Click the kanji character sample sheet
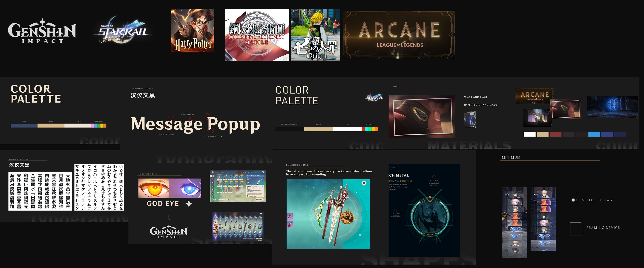Screen dimensions: 644x268 click(x=40, y=191)
